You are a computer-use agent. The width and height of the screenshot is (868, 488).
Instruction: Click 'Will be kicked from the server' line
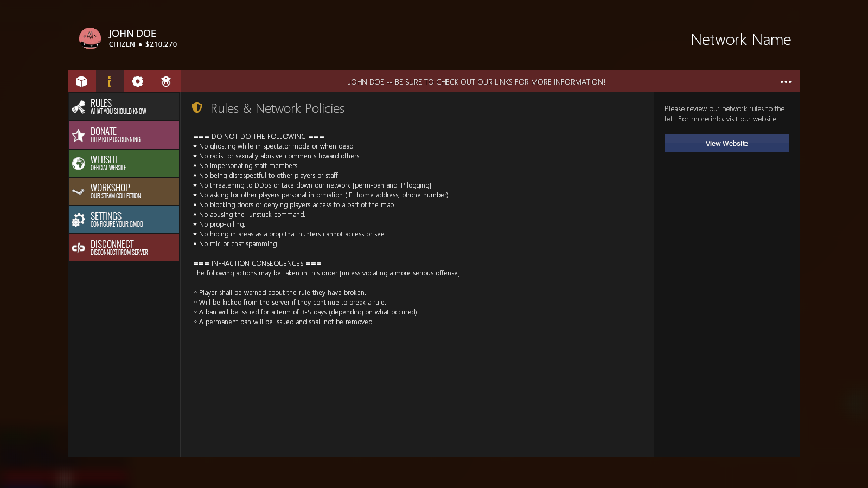click(290, 303)
